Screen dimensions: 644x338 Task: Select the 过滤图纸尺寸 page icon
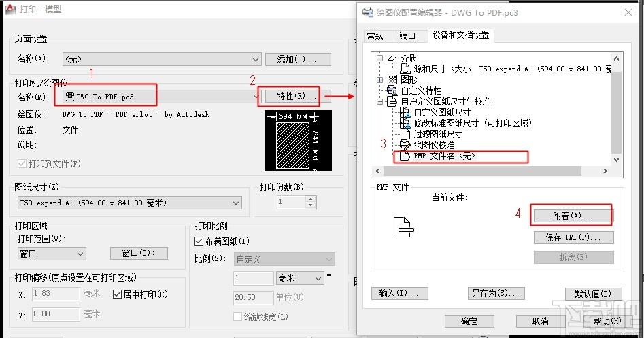[x=405, y=134]
